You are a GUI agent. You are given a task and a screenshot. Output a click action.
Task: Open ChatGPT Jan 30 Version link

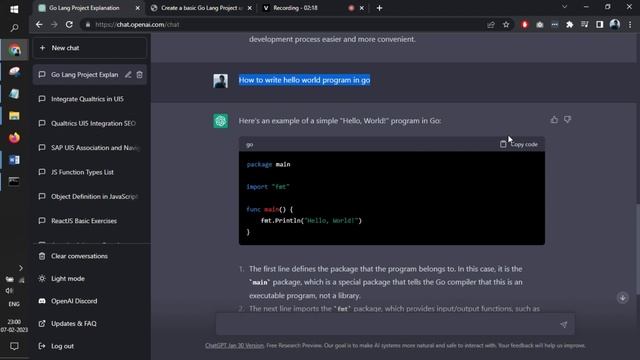point(234,346)
